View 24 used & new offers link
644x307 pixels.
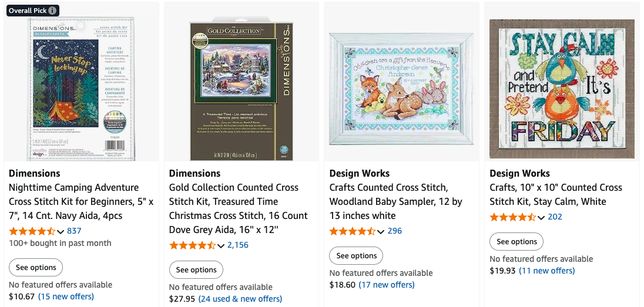coord(240,299)
